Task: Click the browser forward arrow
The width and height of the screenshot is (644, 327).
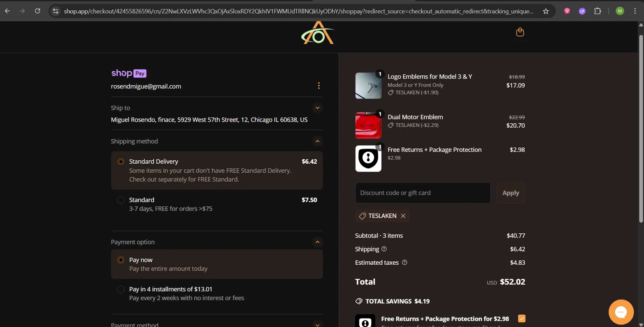Action: 22,11
